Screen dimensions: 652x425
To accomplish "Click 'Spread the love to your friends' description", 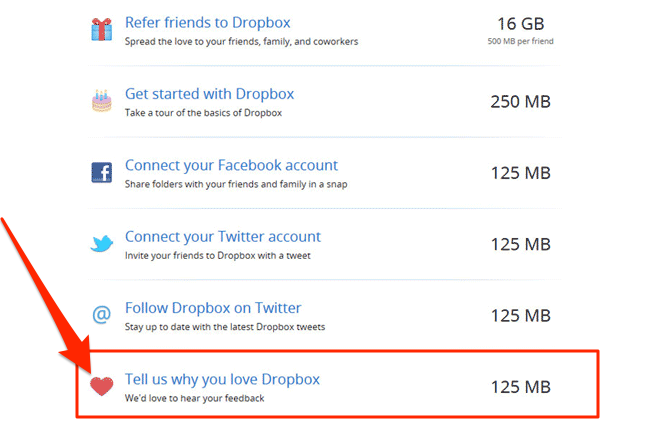I will pyautogui.click(x=241, y=42).
